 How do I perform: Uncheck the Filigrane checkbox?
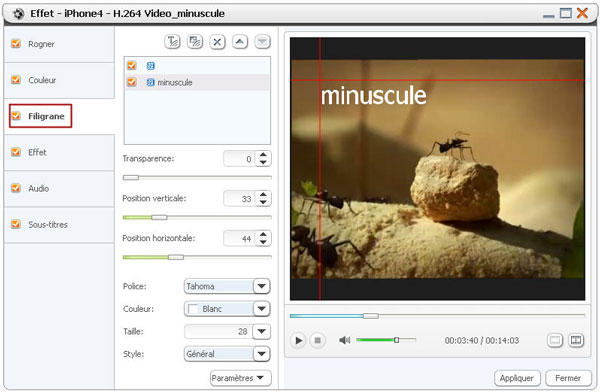click(x=16, y=116)
